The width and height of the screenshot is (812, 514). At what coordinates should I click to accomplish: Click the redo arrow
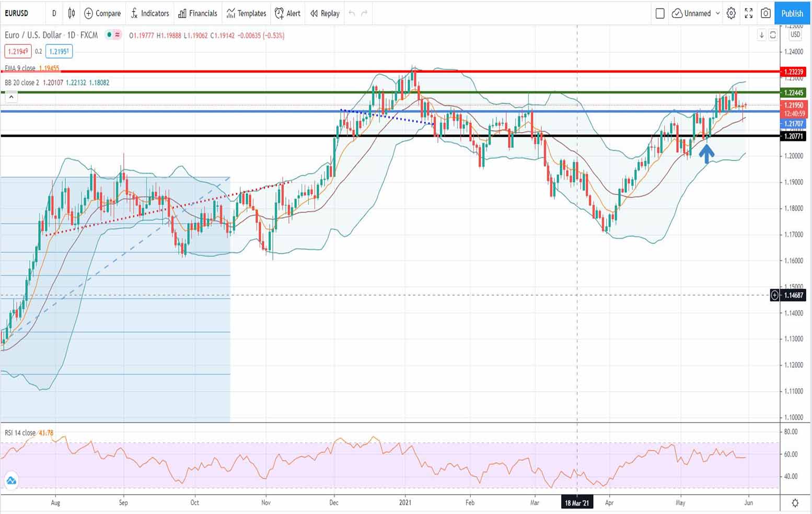point(364,13)
